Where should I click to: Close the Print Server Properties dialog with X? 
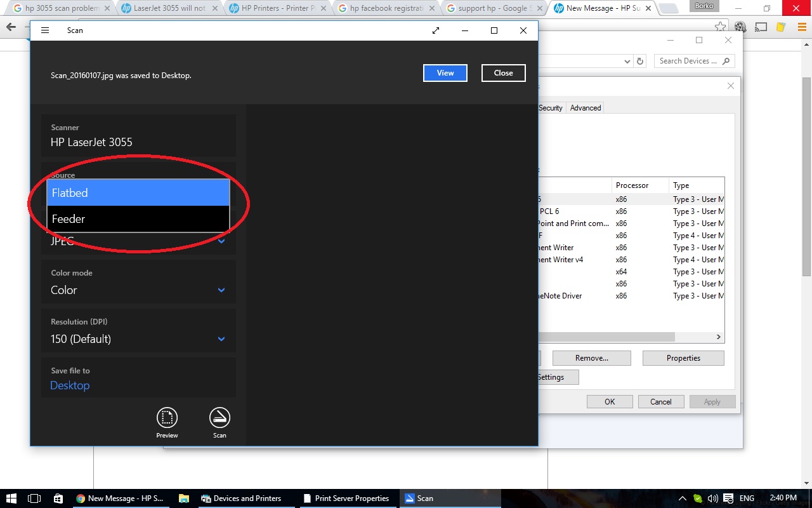point(730,86)
